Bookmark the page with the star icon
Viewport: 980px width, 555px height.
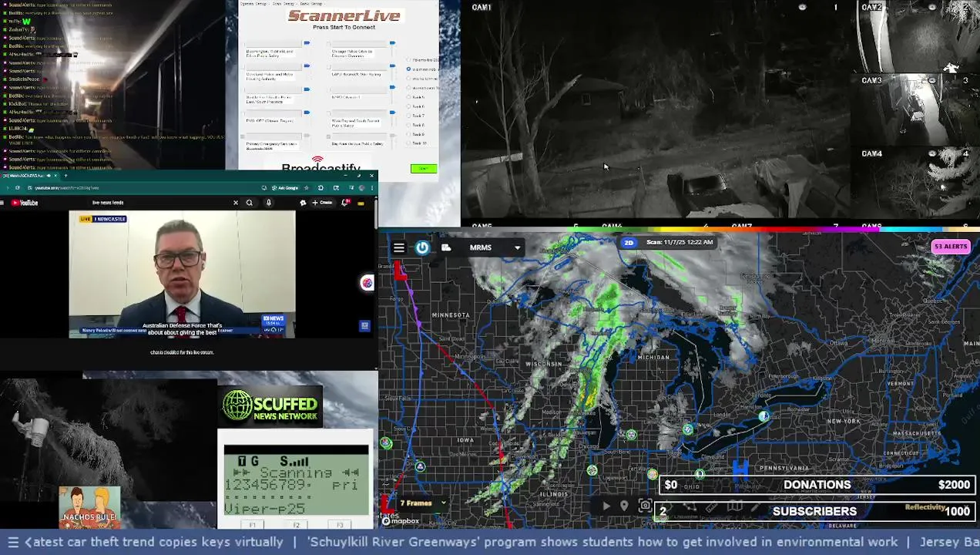(x=306, y=187)
